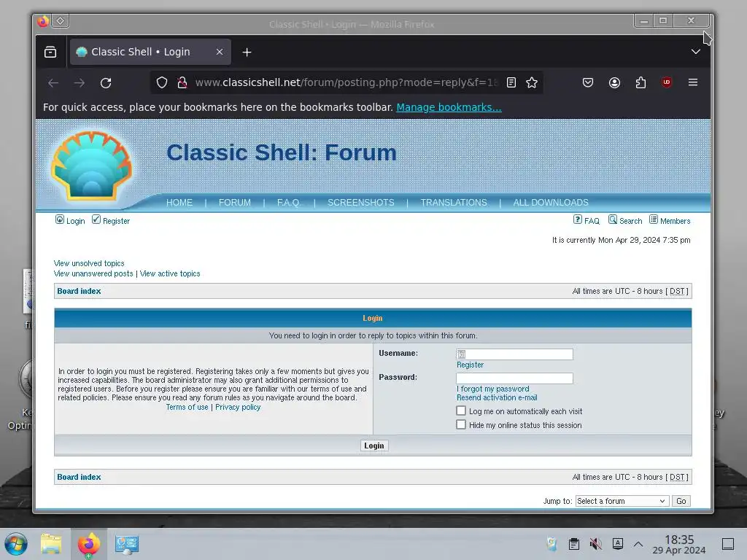Expand the Select a forum dropdown
Screen dimensions: 747x560
coord(622,501)
